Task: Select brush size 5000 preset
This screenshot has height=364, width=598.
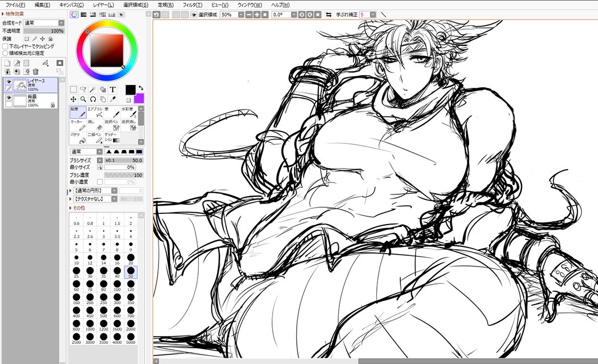Action: (x=130, y=338)
